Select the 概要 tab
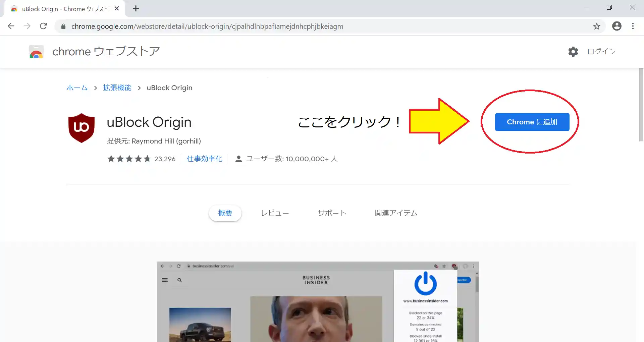This screenshot has width=644, height=342. pos(225,213)
